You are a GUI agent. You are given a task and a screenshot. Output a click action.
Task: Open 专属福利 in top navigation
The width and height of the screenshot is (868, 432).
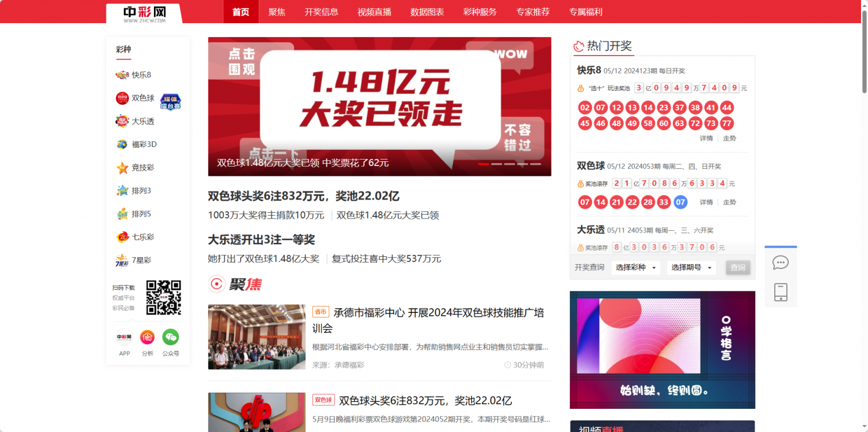coord(586,12)
